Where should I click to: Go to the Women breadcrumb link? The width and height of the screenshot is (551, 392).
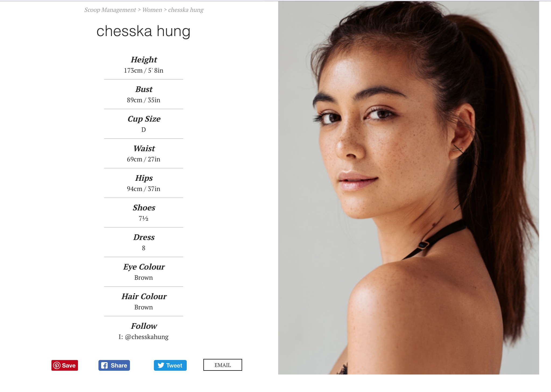pyautogui.click(x=152, y=10)
